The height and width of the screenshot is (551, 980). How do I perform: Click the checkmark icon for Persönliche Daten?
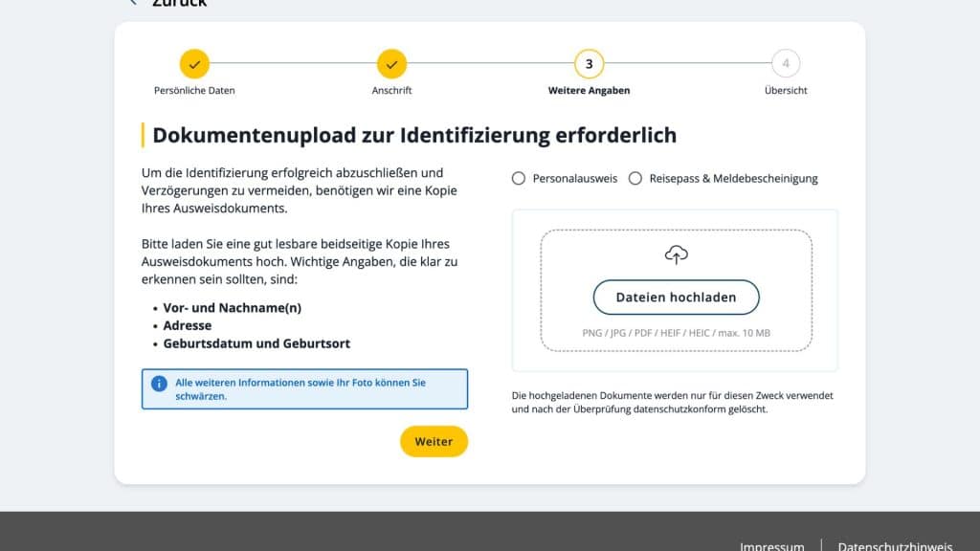coord(194,63)
